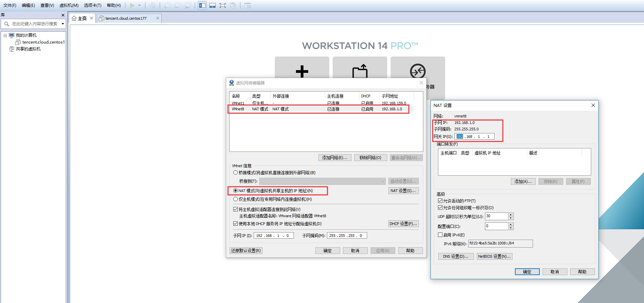
Task: Click 确定 in NAT 设置 dialog
Action: pos(527,272)
